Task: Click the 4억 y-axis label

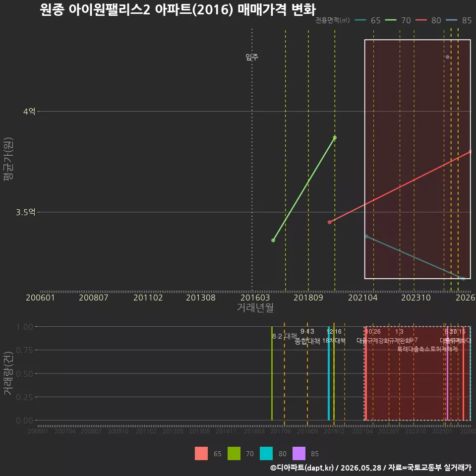Action: tap(29, 112)
